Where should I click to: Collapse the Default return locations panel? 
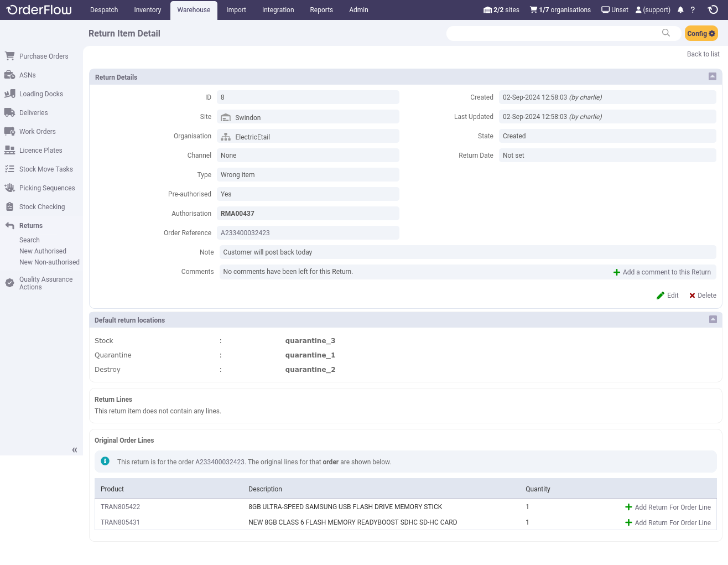coord(713,320)
